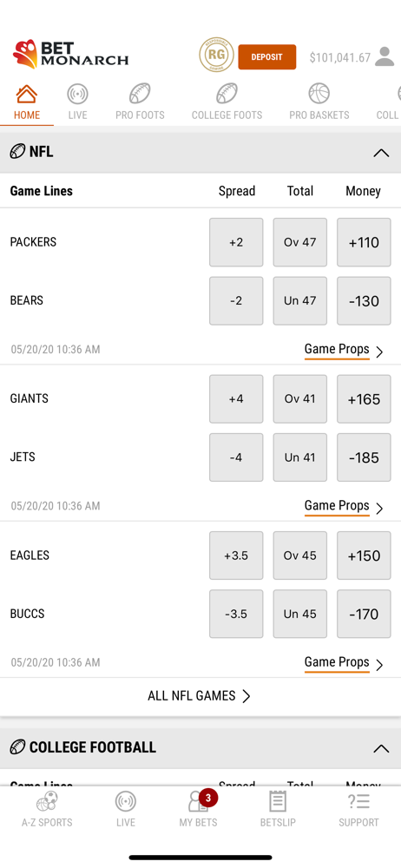Switch to the Pro Foots tab
This screenshot has height=868, width=401.
[x=140, y=102]
